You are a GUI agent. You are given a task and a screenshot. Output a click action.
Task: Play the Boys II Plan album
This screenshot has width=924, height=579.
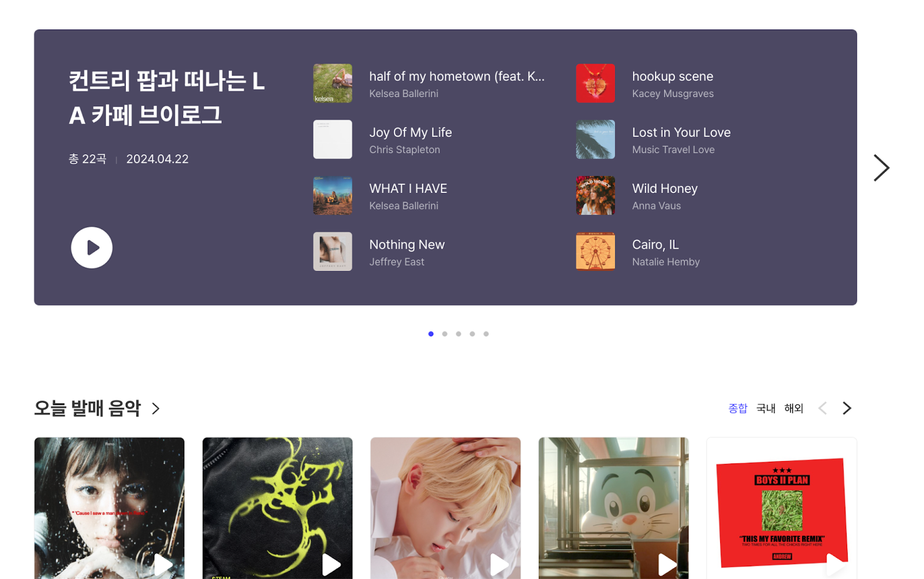835,563
